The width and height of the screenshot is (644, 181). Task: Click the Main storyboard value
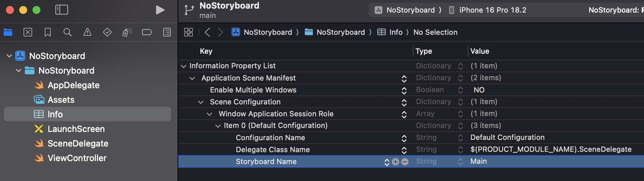pyautogui.click(x=479, y=161)
